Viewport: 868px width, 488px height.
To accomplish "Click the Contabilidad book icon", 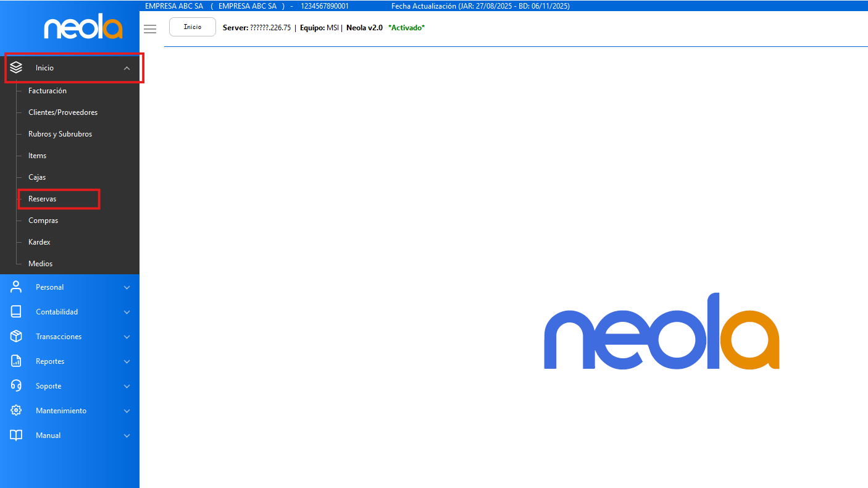I will coord(16,312).
